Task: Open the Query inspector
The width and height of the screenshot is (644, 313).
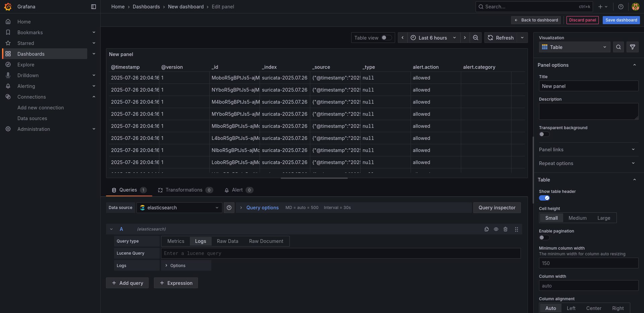Action: tap(497, 208)
